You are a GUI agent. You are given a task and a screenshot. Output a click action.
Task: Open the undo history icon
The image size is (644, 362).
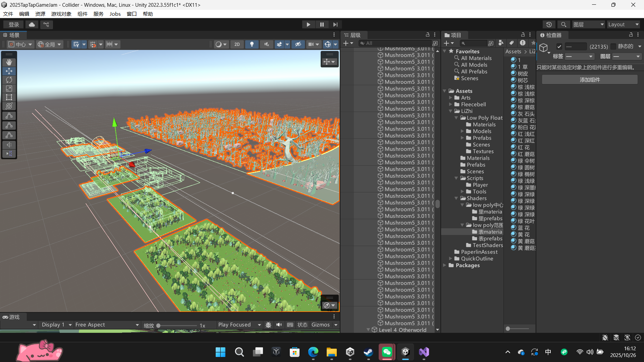click(x=549, y=24)
